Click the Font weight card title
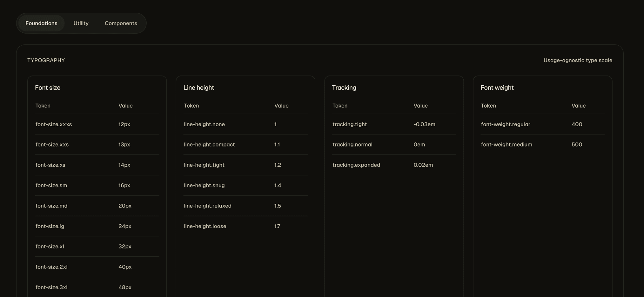Screen dimensions: 644x297 pyautogui.click(x=497, y=88)
